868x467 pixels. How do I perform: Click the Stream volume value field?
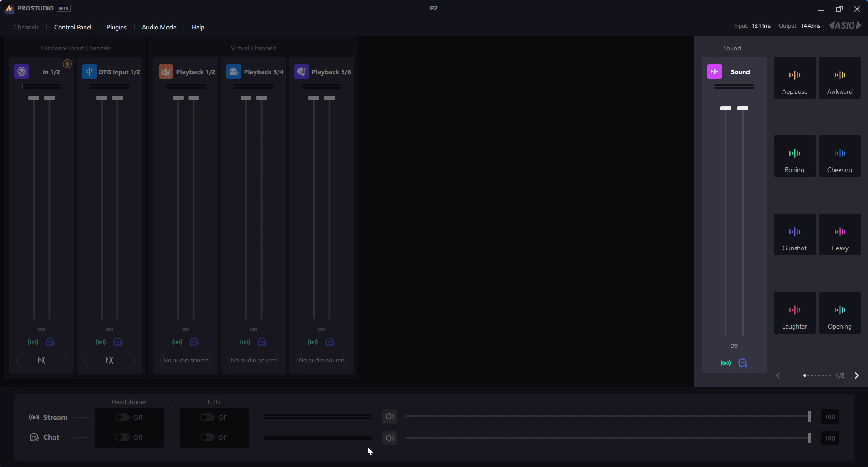[x=830, y=416]
